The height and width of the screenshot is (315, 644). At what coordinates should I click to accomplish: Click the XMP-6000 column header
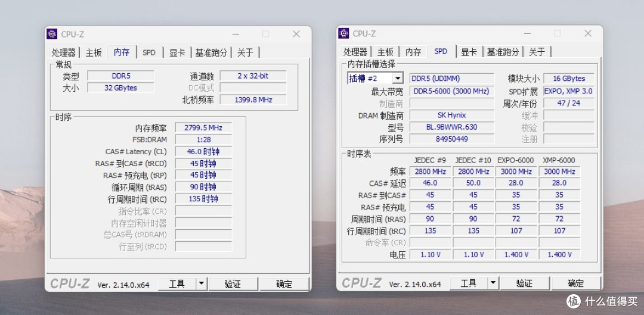pyautogui.click(x=559, y=160)
